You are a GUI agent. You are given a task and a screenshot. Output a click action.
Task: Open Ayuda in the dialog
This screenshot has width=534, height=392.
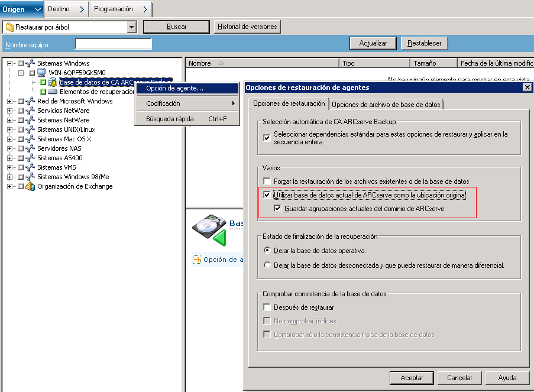pyautogui.click(x=507, y=378)
